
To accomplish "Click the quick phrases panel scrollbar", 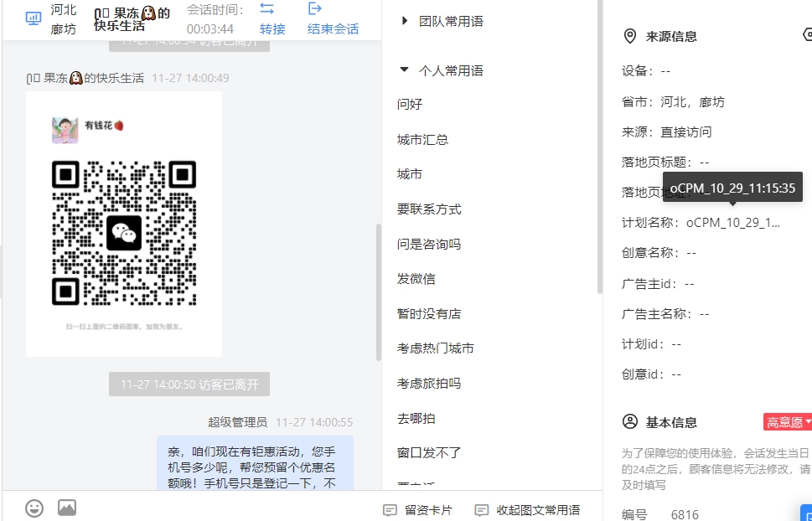I will pos(600,147).
